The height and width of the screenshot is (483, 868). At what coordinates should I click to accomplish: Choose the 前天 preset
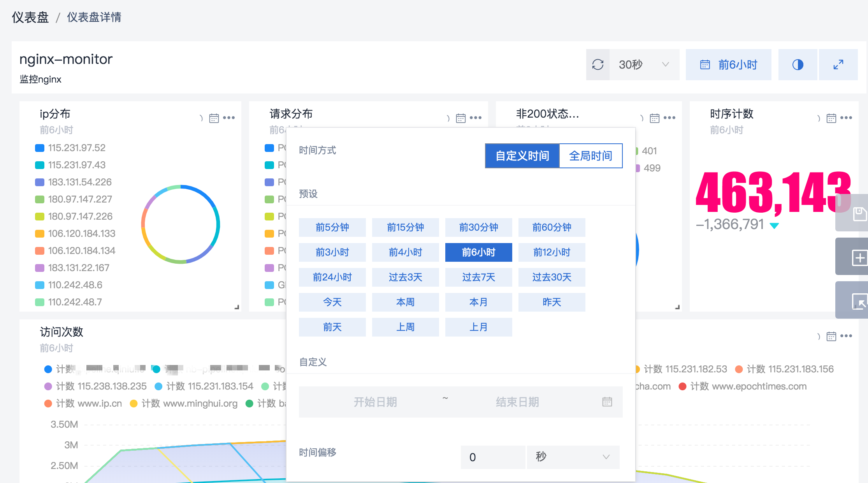(332, 327)
